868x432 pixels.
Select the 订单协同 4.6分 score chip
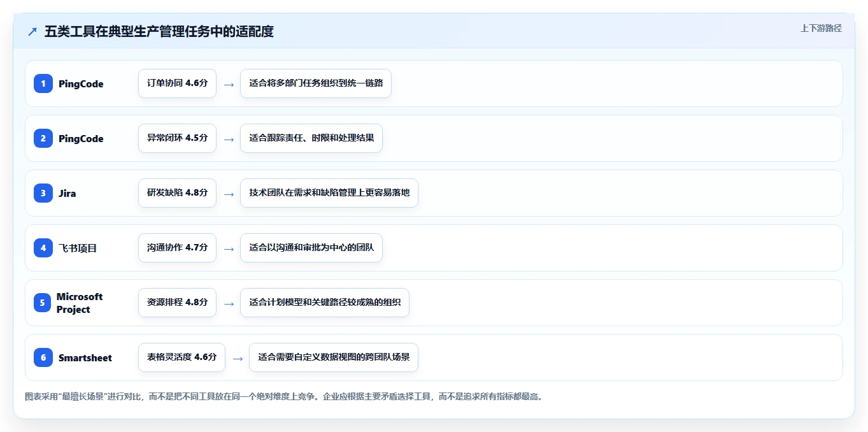[177, 83]
